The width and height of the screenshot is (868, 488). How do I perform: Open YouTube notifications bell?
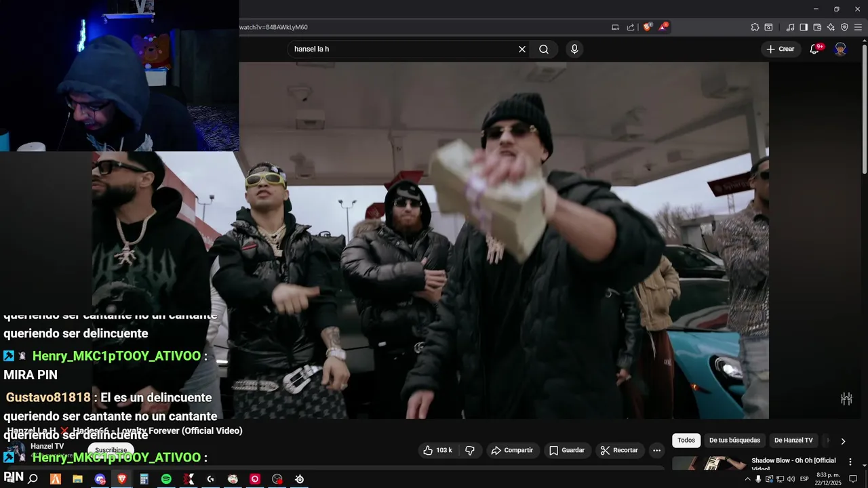click(x=815, y=49)
